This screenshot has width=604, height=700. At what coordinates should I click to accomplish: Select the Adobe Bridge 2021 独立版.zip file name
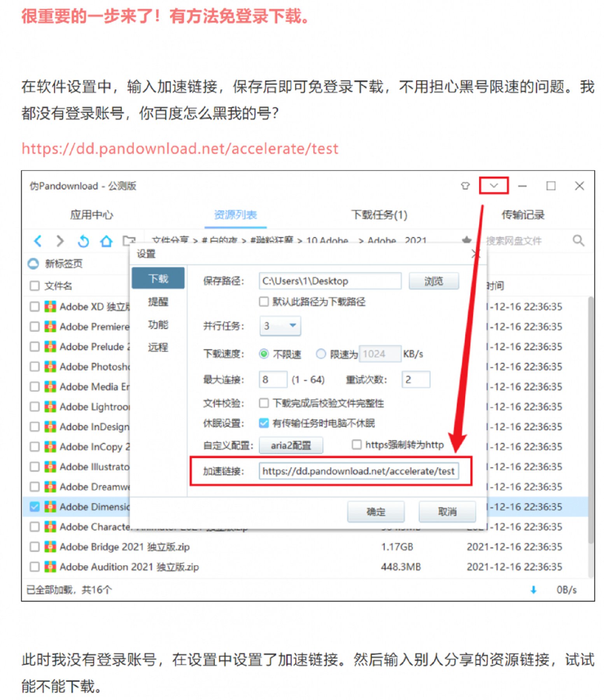pos(124,547)
